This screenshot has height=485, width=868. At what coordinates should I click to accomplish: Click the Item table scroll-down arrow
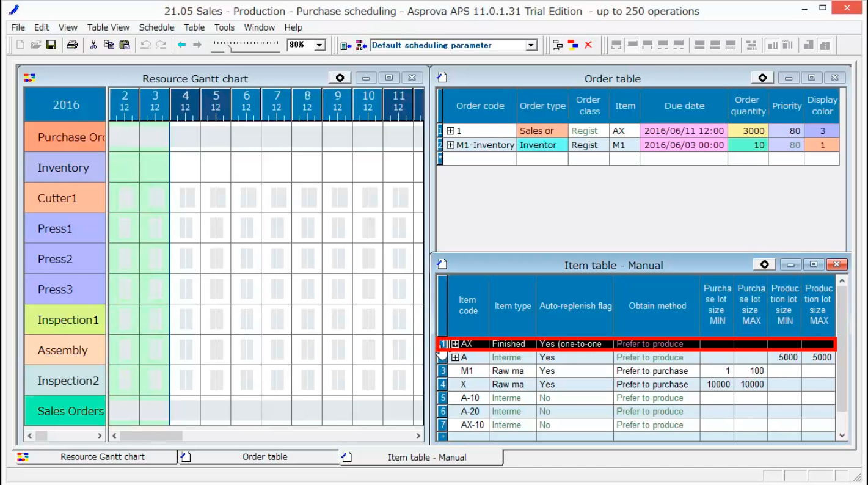point(842,436)
